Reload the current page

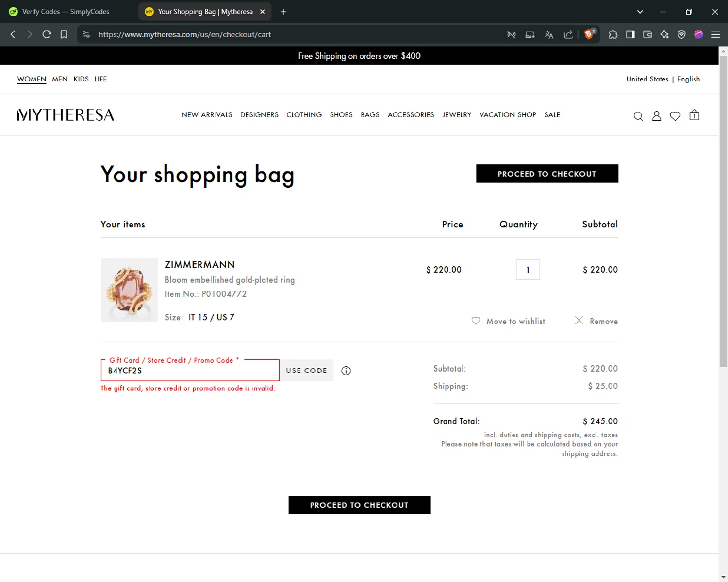47,34
